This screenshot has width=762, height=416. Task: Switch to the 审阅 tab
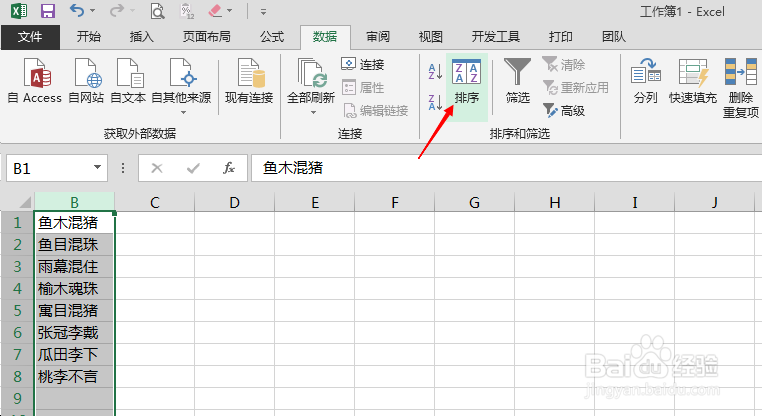pyautogui.click(x=378, y=37)
